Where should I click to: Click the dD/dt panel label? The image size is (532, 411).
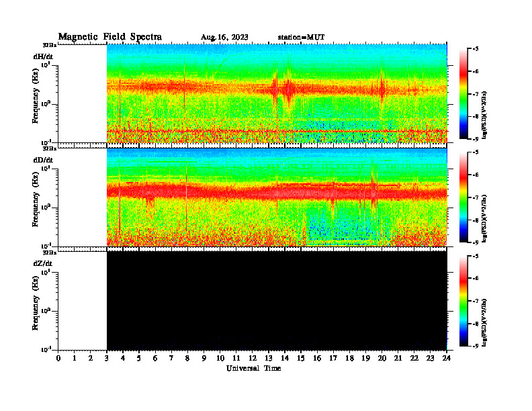coord(43,160)
